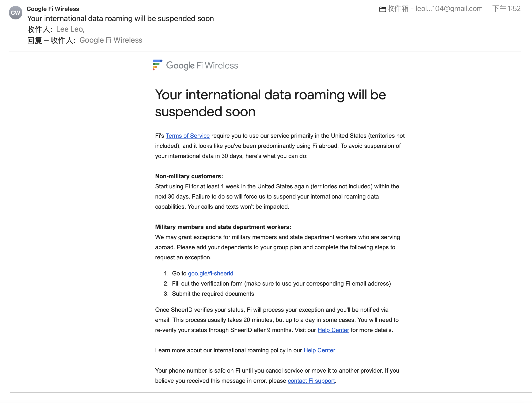Click the 'Fill out the verification form' step

tap(281, 283)
